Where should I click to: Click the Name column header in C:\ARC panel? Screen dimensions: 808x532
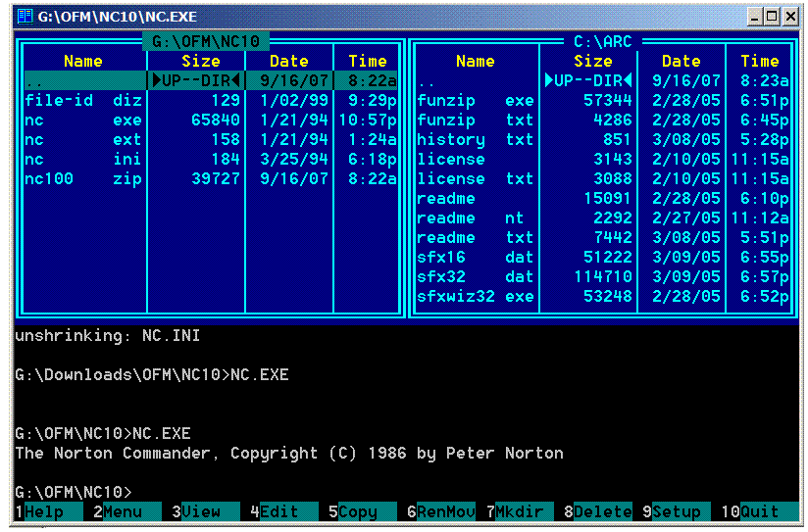(x=476, y=61)
